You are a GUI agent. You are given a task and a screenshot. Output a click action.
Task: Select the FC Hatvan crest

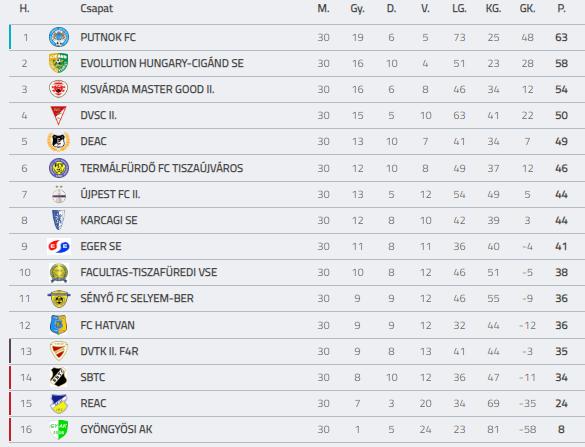pyautogui.click(x=59, y=325)
